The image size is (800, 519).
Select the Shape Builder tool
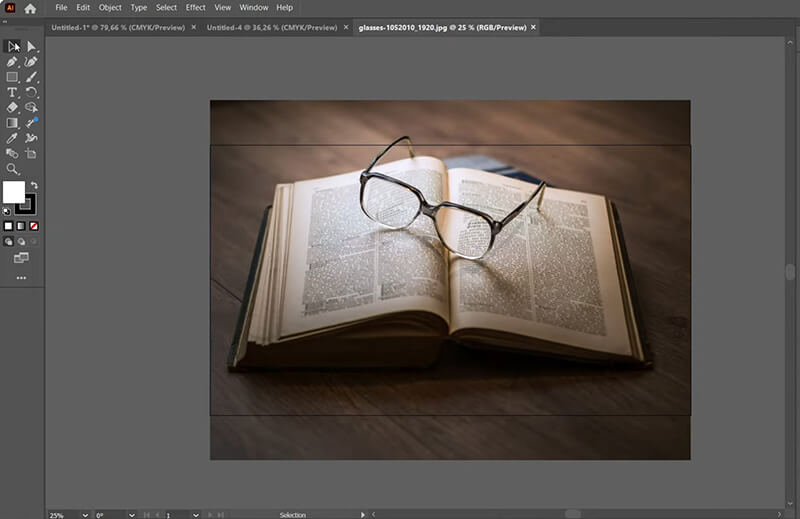[x=31, y=107]
